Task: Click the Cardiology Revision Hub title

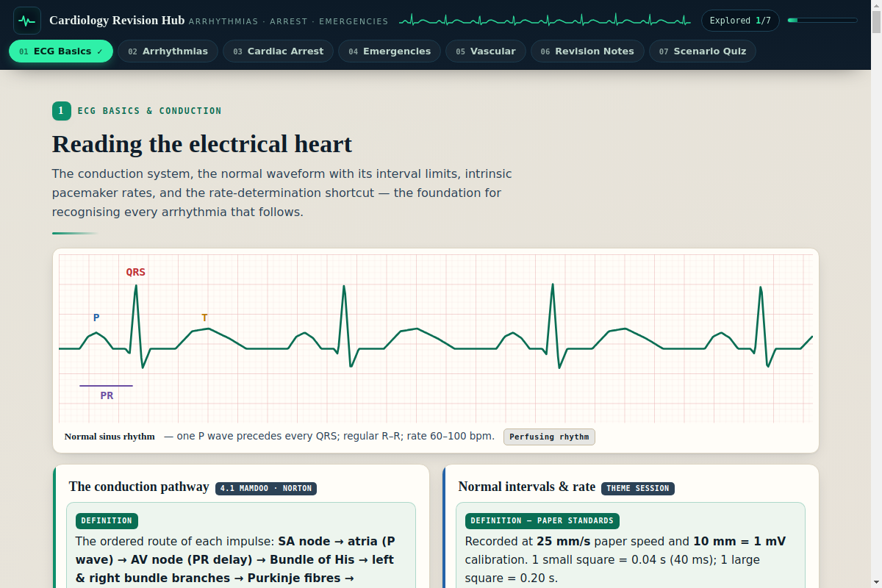Action: [117, 21]
